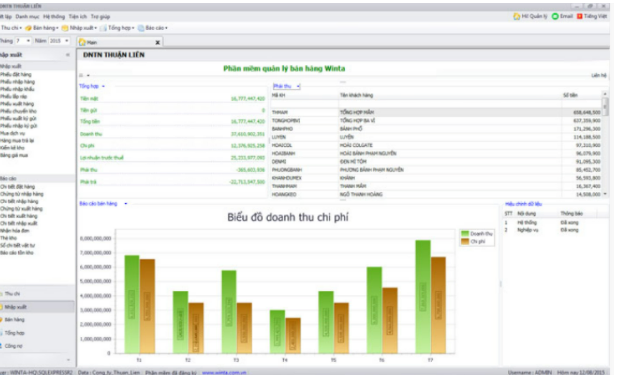The height and width of the screenshot is (375, 620).
Task: Click the Báo cáo sidebar section header
Action: [x=37, y=179]
